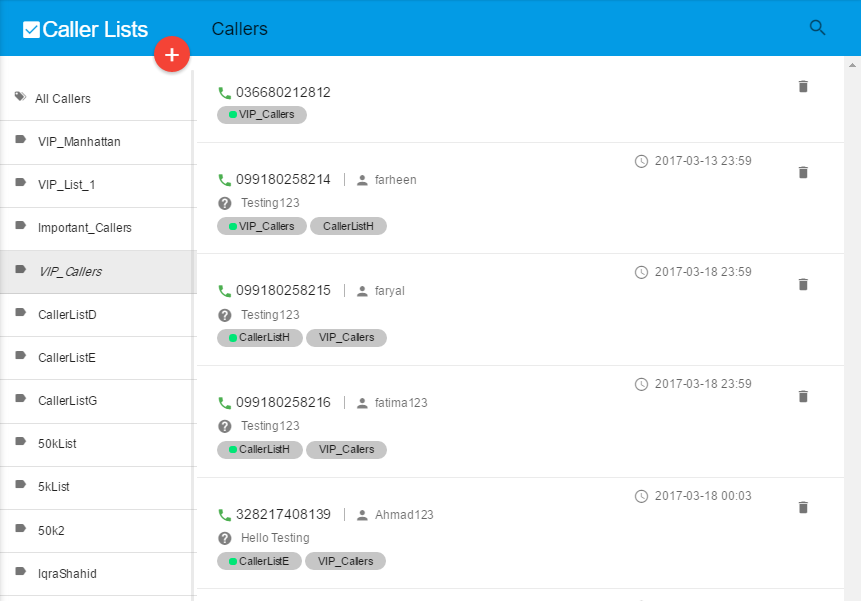Click the caller name fatima123
The image size is (861, 601).
coord(401,403)
